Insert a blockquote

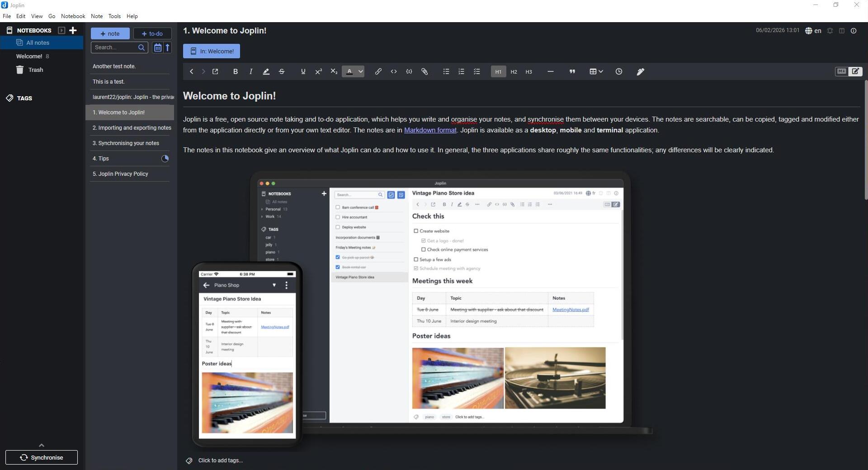tap(572, 71)
